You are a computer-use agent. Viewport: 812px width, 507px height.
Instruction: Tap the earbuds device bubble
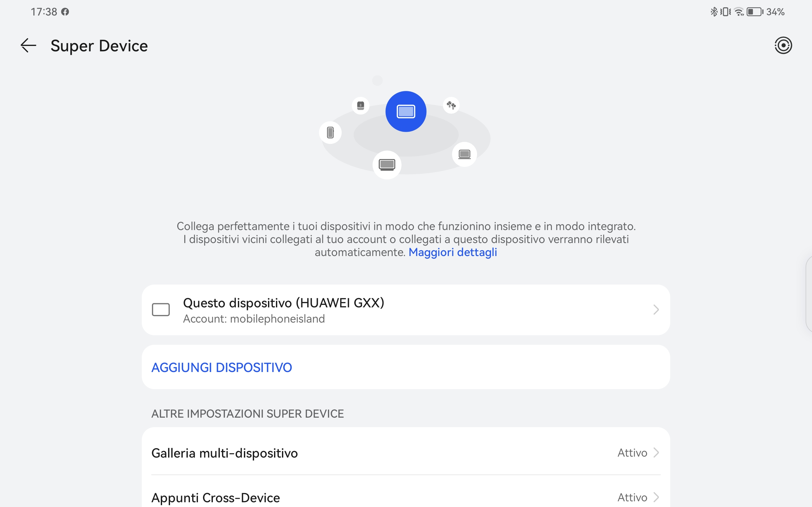coord(451,106)
